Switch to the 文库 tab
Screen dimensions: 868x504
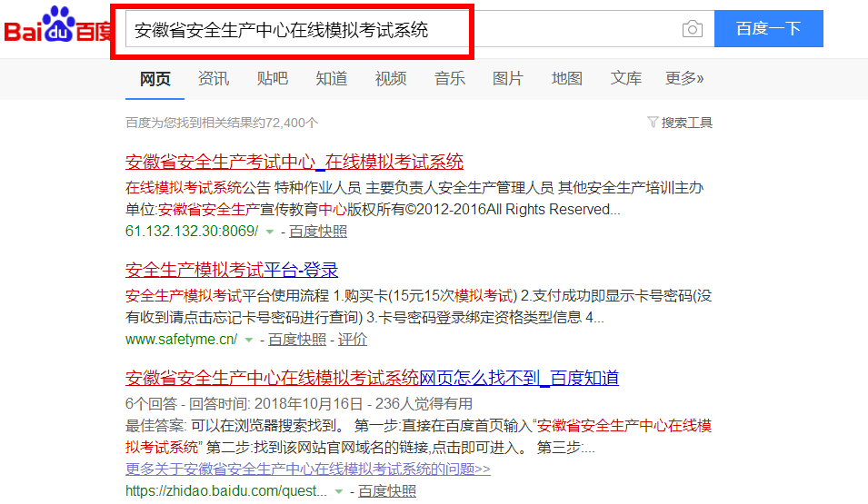pyautogui.click(x=626, y=79)
